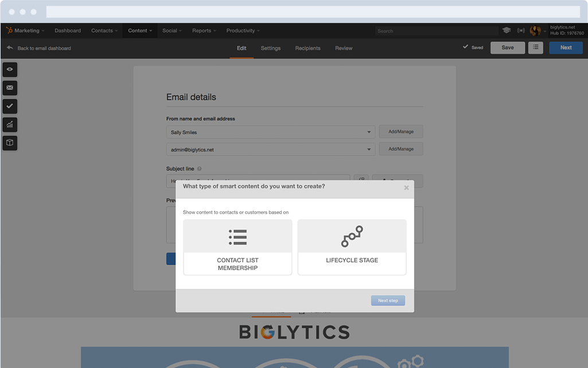Select the envelope email icon in left sidebar

(x=9, y=88)
